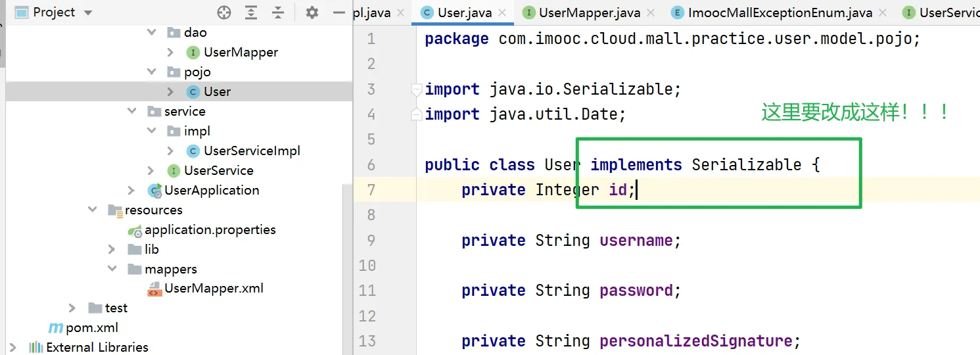Click line number 9 in the gutter
Screen dimensions: 980x355
371,241
